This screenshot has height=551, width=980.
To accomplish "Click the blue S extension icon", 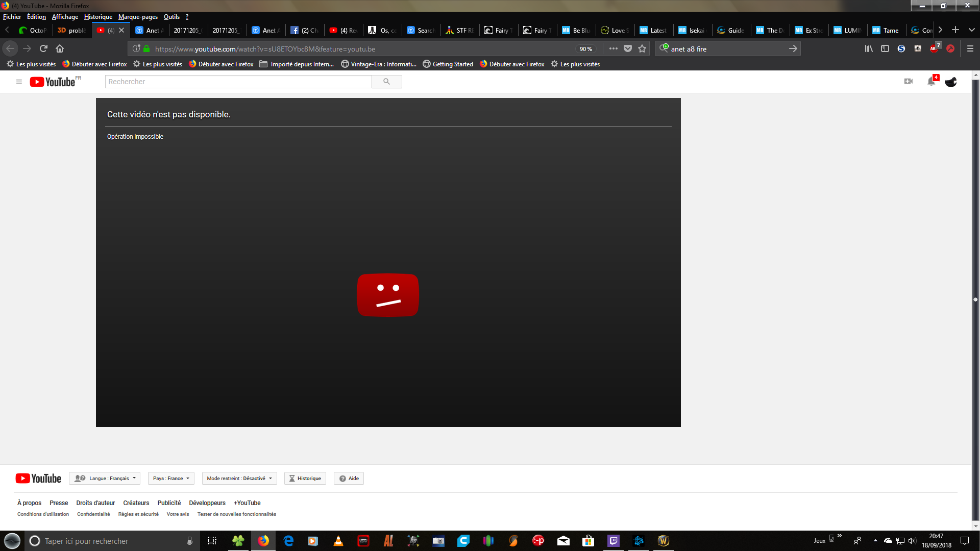I will (x=901, y=48).
